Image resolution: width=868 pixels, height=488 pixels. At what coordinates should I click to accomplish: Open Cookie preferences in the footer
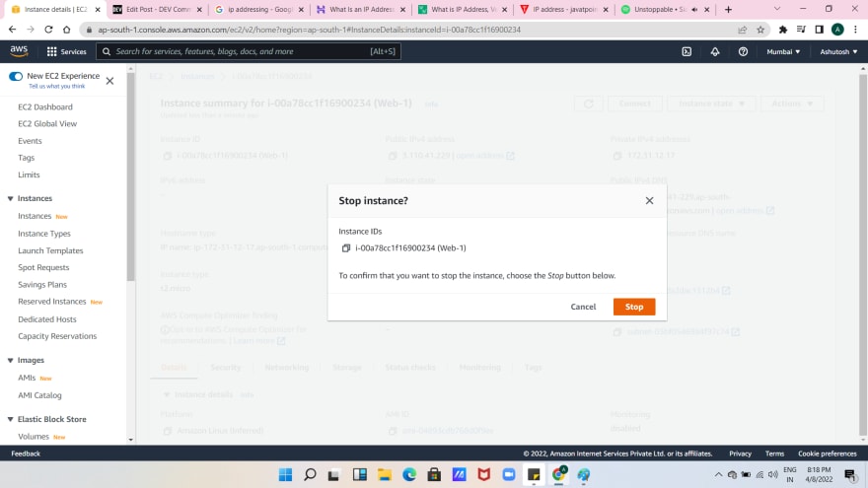[827, 453]
